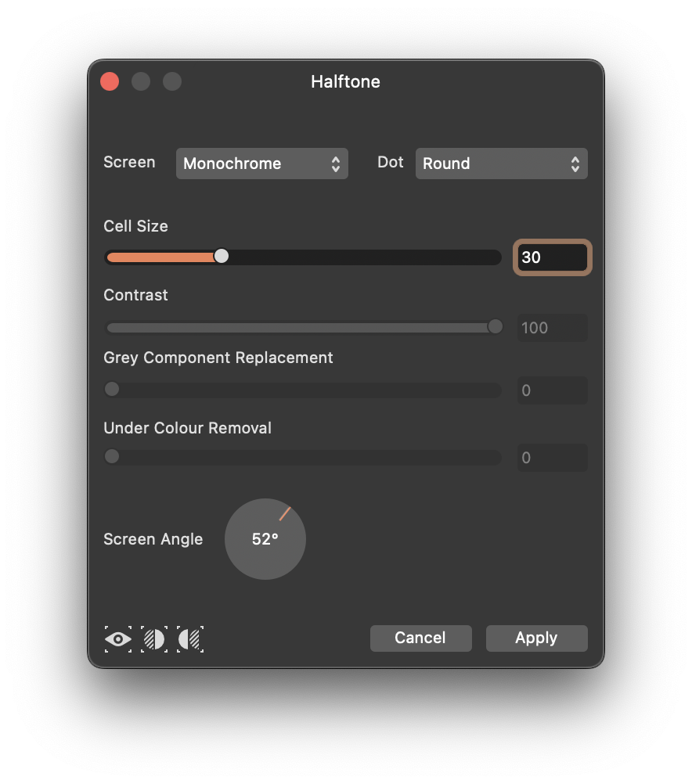Click the Cell Size slider handle
The width and height of the screenshot is (692, 784).
(x=222, y=257)
